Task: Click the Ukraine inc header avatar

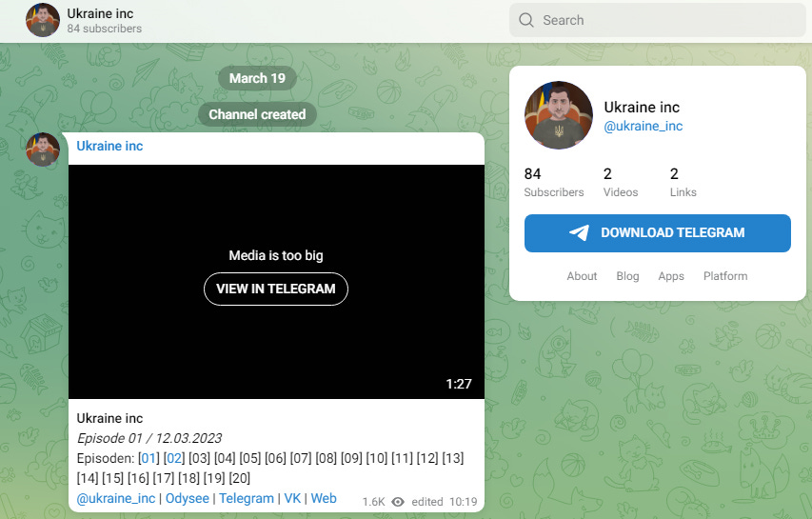Action: [x=43, y=20]
